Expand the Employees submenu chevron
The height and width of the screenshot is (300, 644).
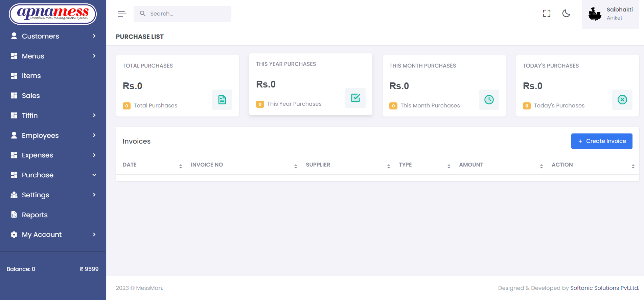tap(94, 135)
